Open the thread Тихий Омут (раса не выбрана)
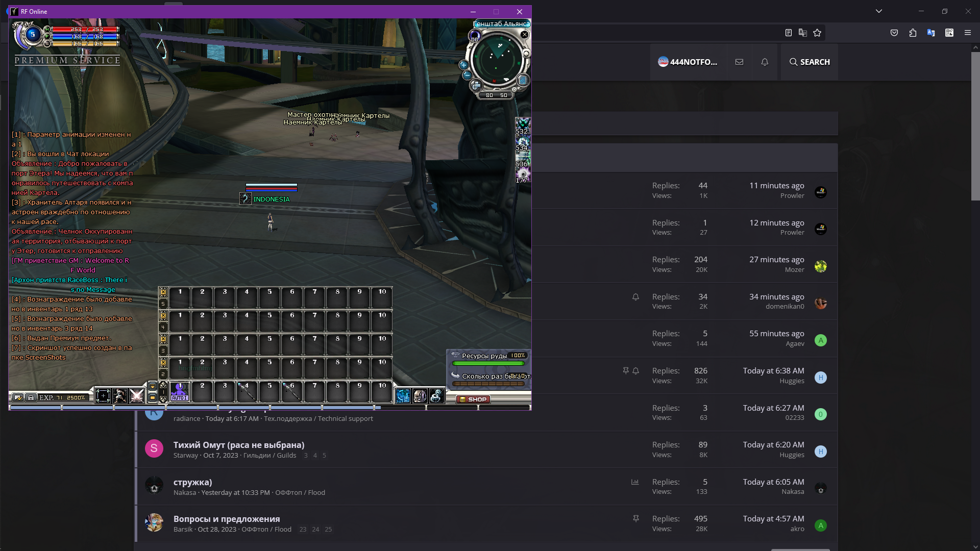The image size is (980, 551). (x=239, y=445)
